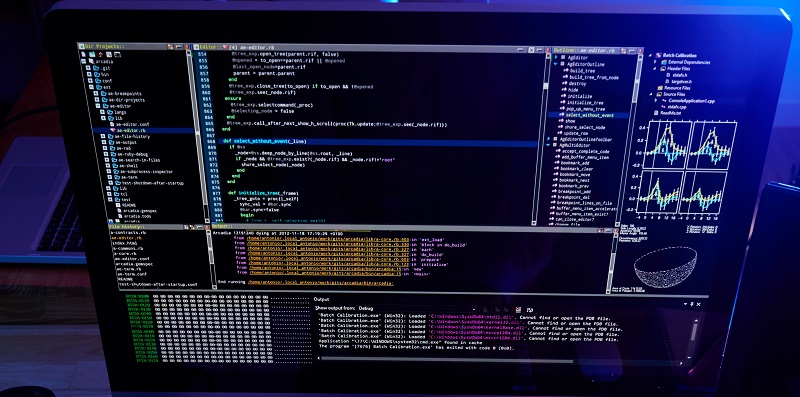Image resolution: width=800 pixels, height=397 pixels.
Task: Click the method icon beside build_tree
Action: (566, 70)
